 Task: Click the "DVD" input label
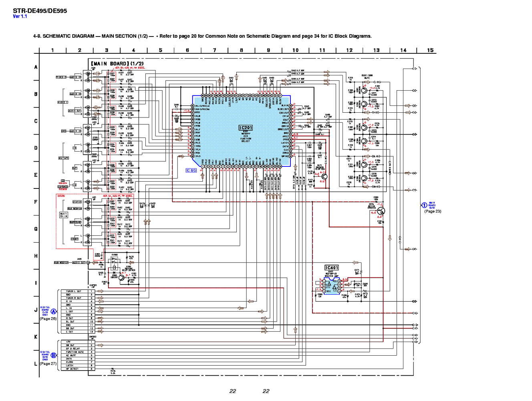(64, 131)
